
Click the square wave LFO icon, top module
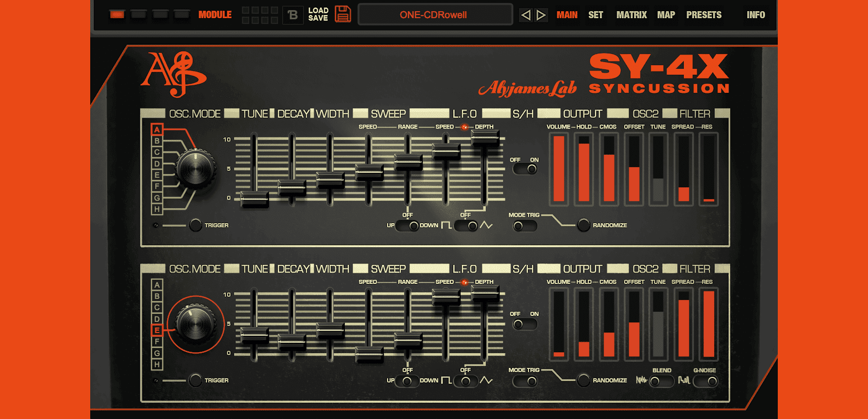pyautogui.click(x=446, y=225)
